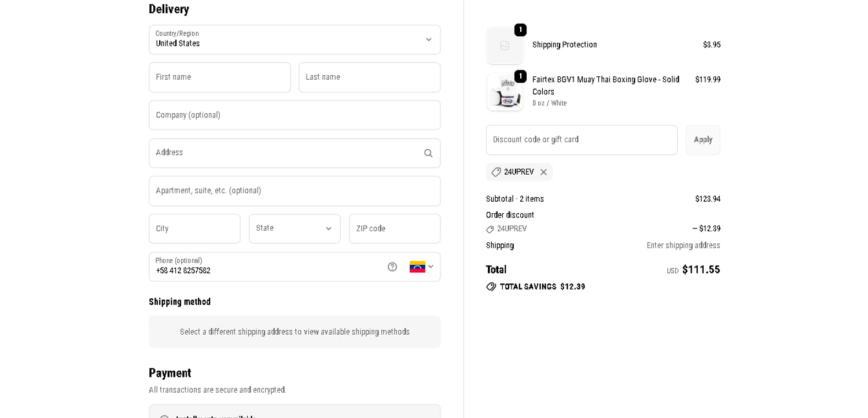Click the Fairtex glove product thumbnail
The image size is (868, 418).
click(x=505, y=92)
